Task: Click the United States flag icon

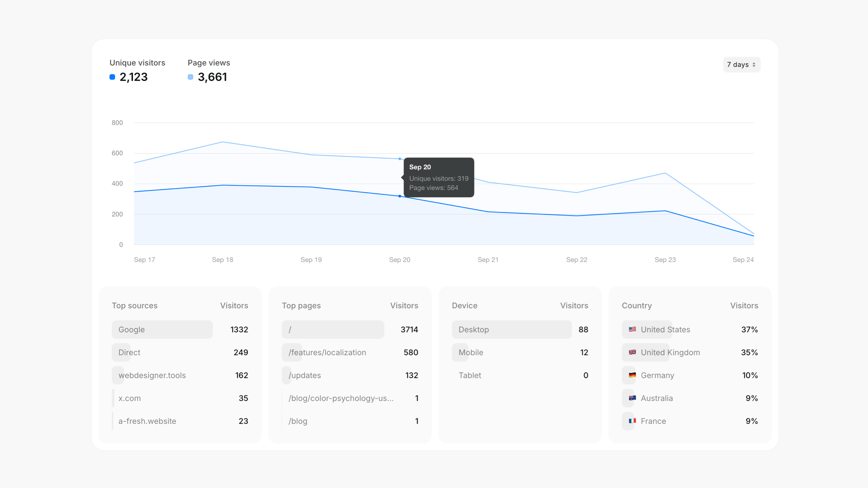Action: click(632, 329)
